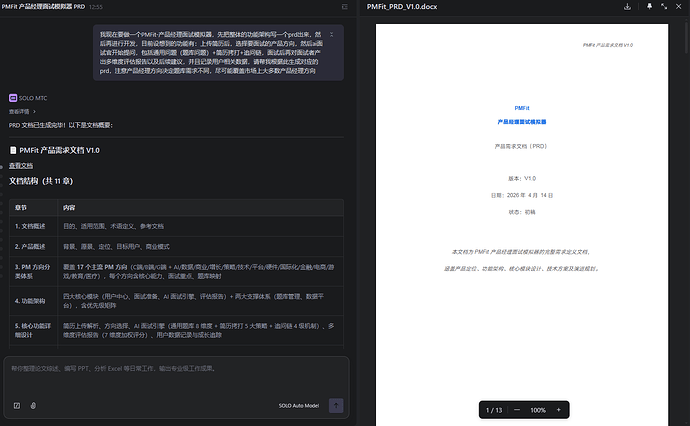Viewport: 690px width, 426px height.
Task: Click the 100% zoom level indicator
Action: coord(538,410)
